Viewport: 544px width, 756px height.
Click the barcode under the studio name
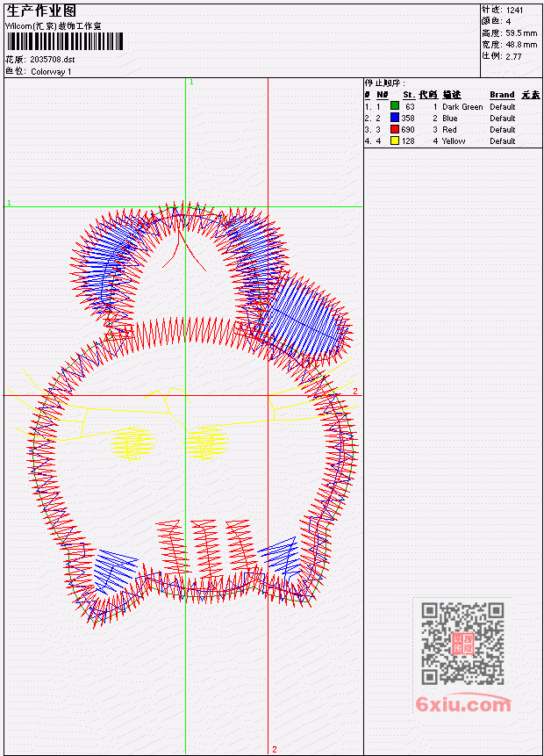65,41
